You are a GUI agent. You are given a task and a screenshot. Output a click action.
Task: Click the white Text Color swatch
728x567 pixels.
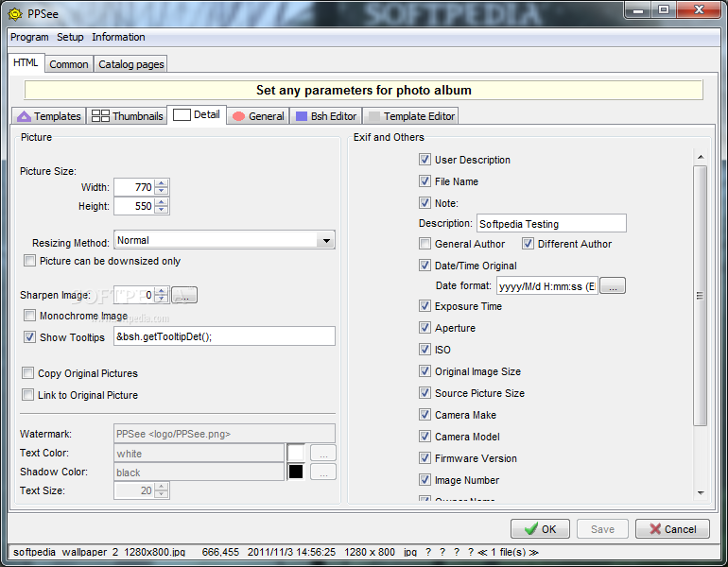(296, 453)
